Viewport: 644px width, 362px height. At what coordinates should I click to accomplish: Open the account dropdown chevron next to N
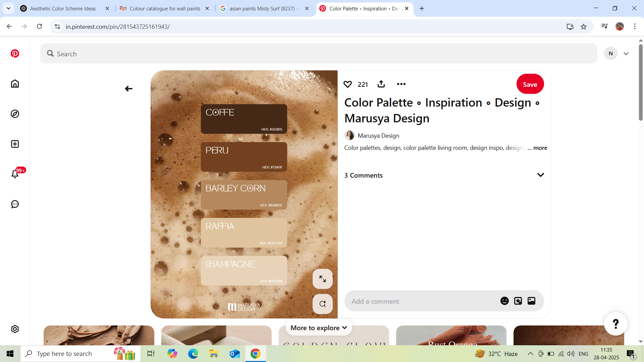click(626, 54)
